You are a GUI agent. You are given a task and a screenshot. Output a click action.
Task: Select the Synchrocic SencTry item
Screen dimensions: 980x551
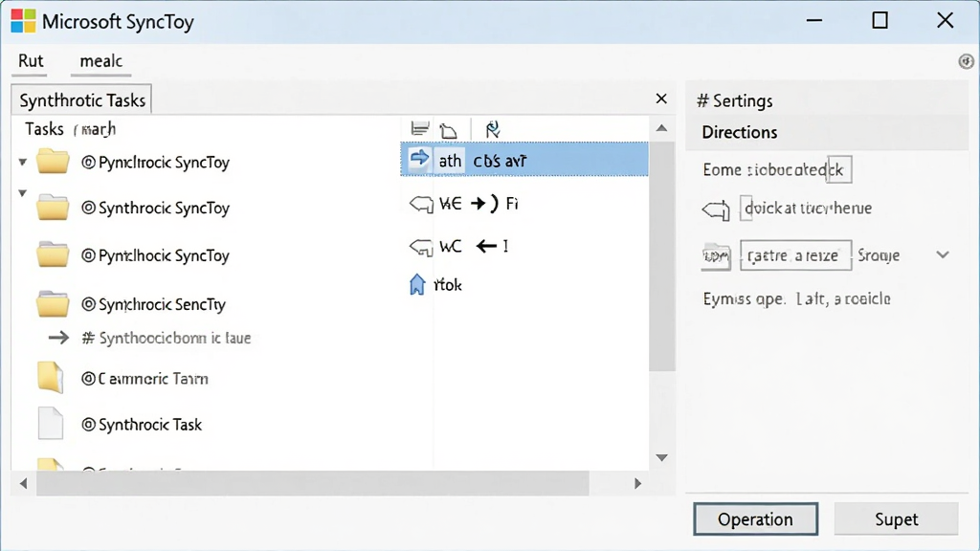coord(154,304)
